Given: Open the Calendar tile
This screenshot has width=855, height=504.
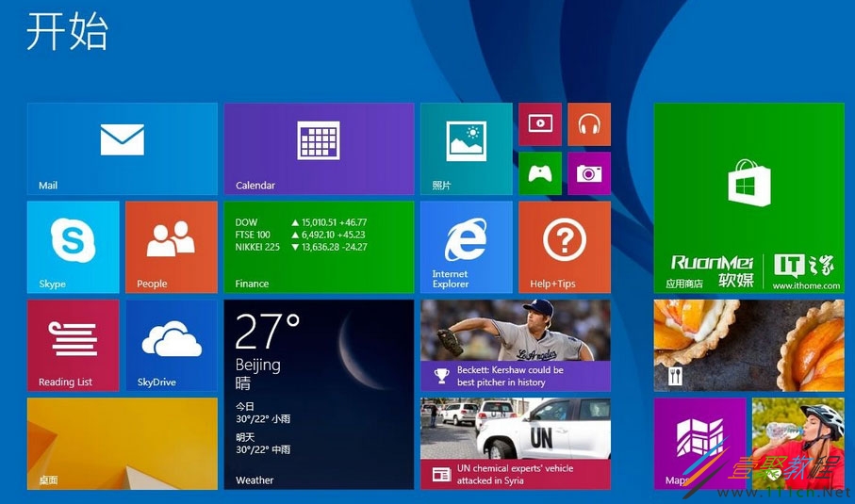Looking at the screenshot, I should [x=319, y=149].
